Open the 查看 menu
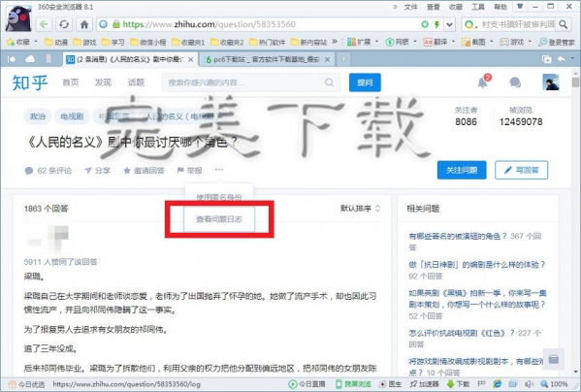This screenshot has height=392, width=581. click(x=434, y=7)
